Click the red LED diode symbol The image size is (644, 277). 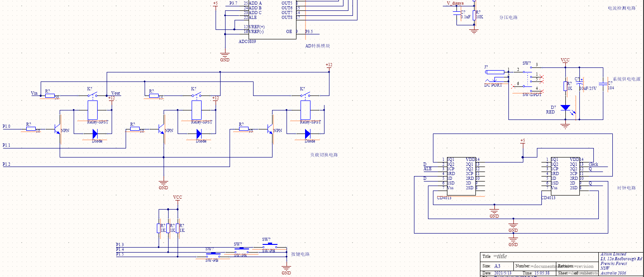(x=565, y=108)
